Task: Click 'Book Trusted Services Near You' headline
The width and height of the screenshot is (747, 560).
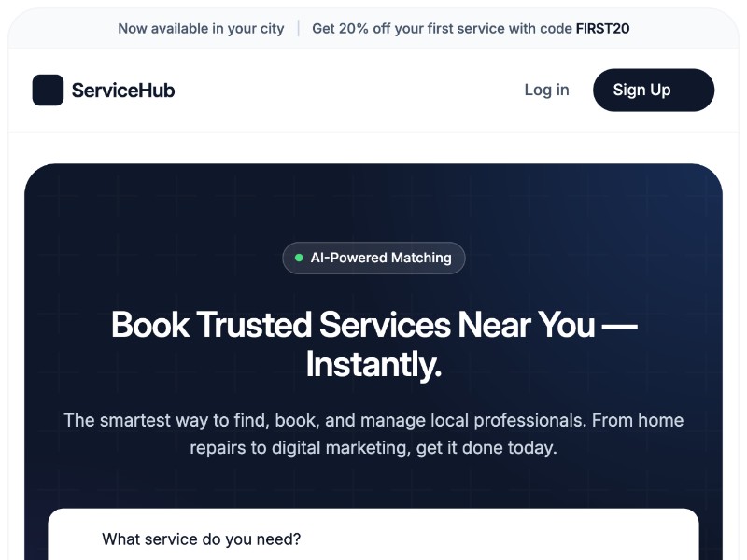Action: click(353, 325)
